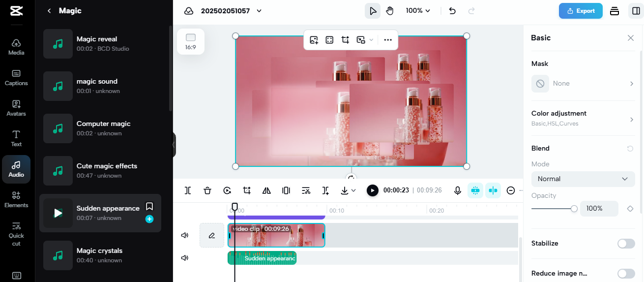Click the cover edit pencil button
Viewport: 644px width, 282px height.
pyautogui.click(x=212, y=235)
